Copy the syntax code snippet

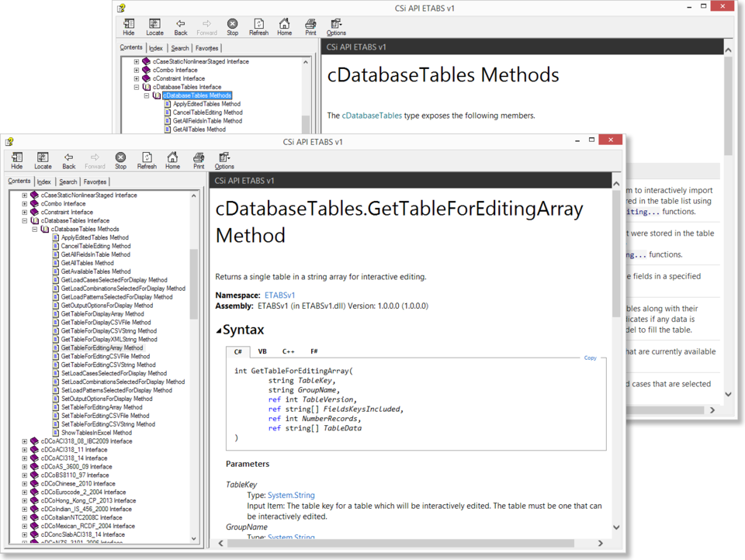click(590, 358)
